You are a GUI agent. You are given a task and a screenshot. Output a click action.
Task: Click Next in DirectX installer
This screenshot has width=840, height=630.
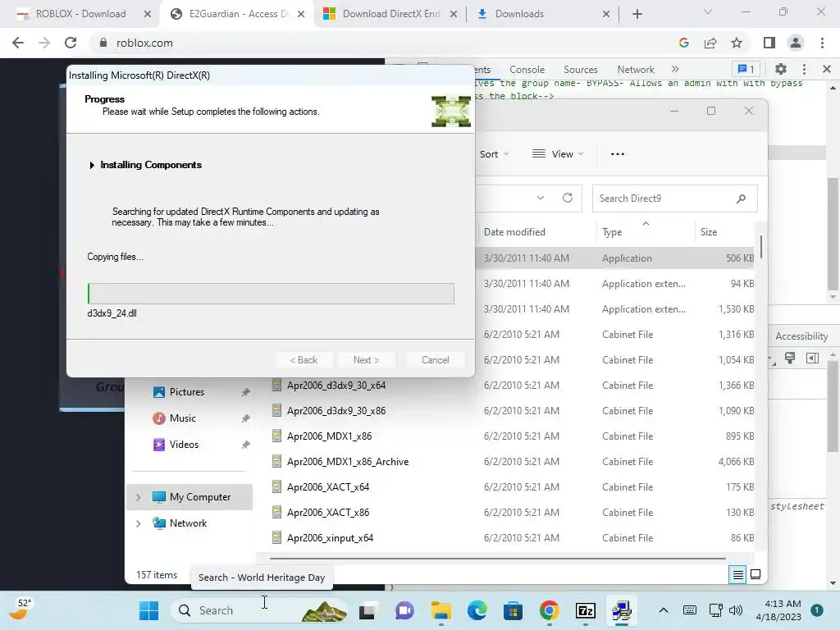pos(366,360)
